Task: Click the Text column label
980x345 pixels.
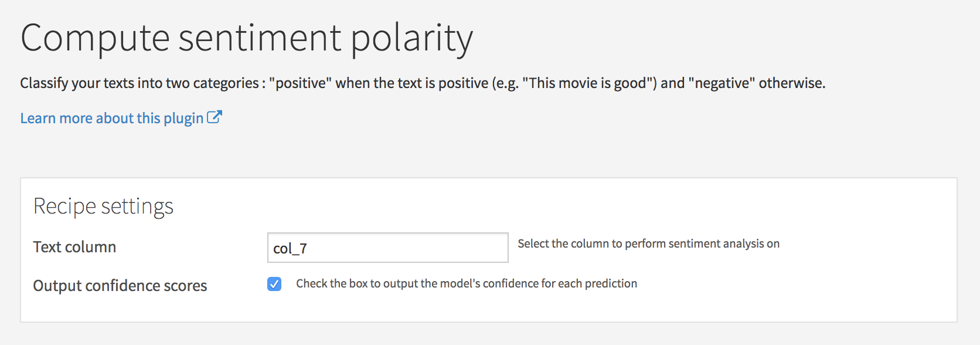Action: (x=74, y=247)
